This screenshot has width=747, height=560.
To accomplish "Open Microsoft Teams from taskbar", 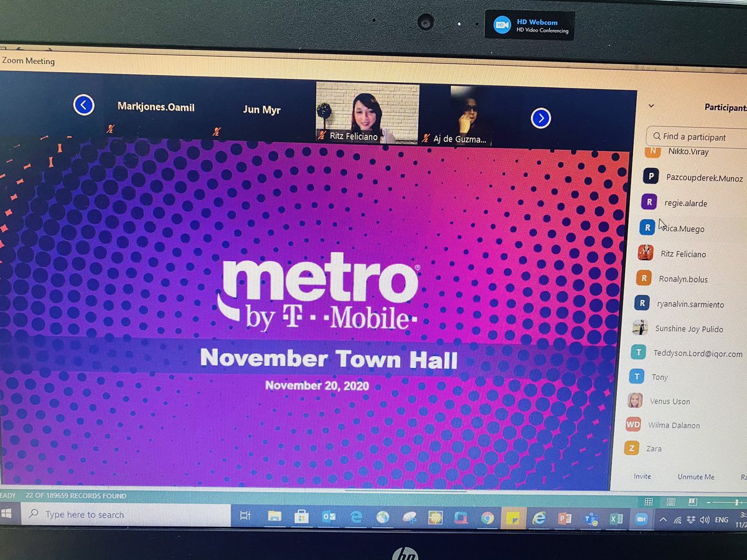I will tap(590, 519).
